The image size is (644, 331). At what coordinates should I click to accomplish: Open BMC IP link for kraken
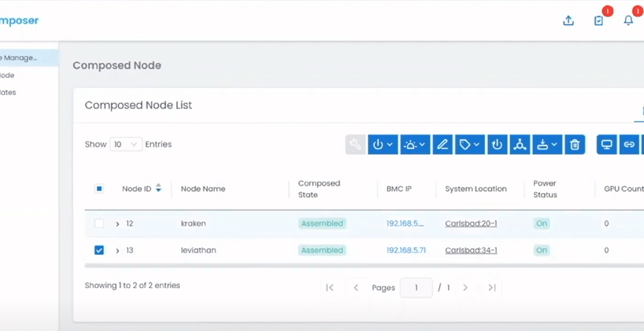point(405,224)
